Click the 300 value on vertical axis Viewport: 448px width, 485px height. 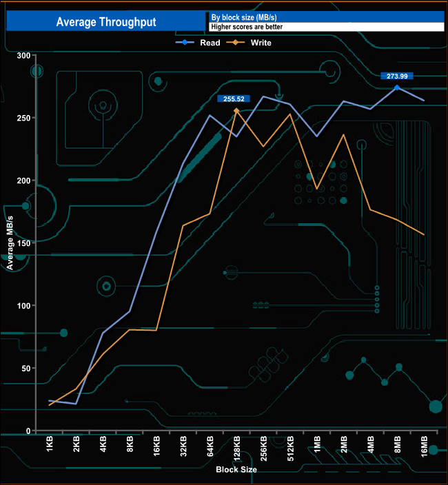point(23,56)
